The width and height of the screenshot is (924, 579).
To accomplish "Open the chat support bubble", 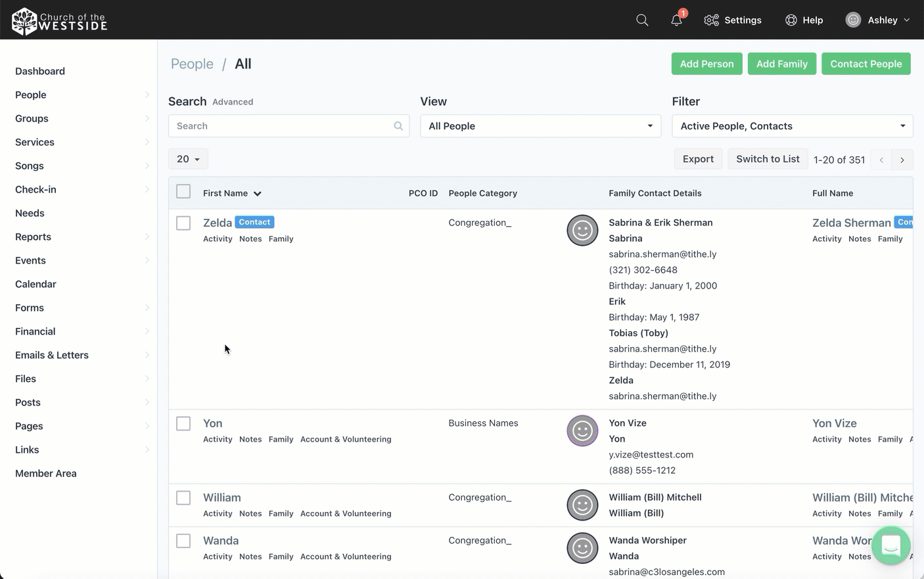I will pyautogui.click(x=890, y=545).
